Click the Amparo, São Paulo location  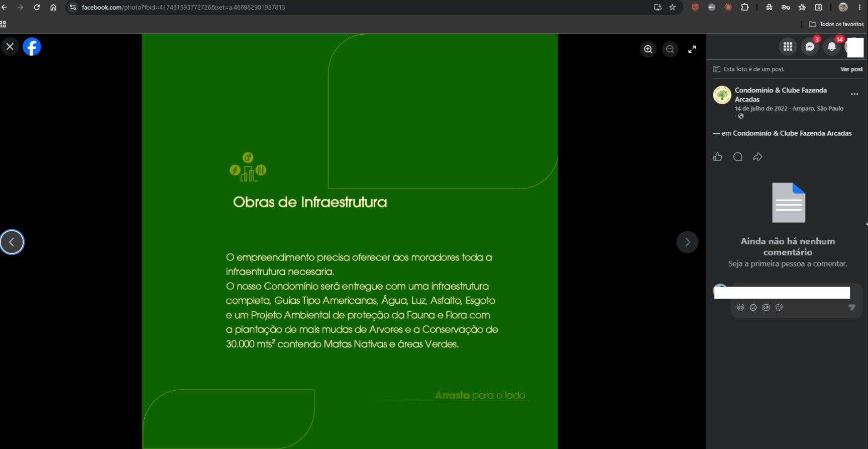pos(818,109)
